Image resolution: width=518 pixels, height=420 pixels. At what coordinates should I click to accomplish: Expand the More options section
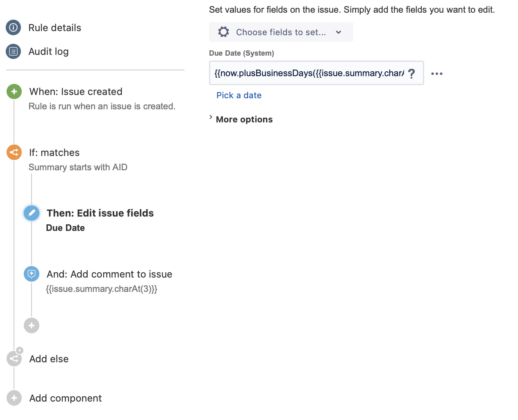coord(241,119)
